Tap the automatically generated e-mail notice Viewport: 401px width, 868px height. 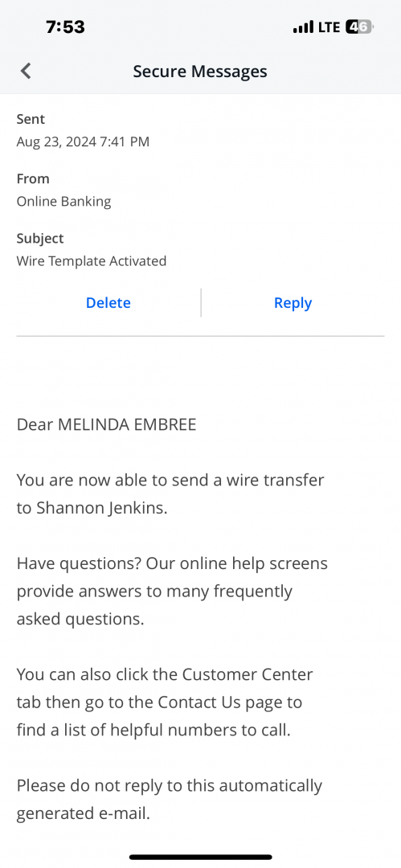click(x=170, y=800)
